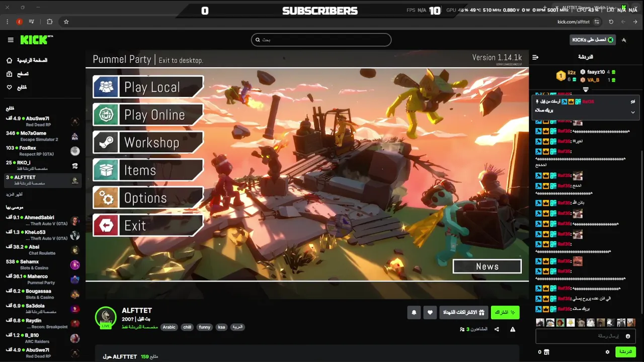The width and height of the screenshot is (644, 362).
Task: Open the browser extensions puzzle icon
Action: coord(49,22)
